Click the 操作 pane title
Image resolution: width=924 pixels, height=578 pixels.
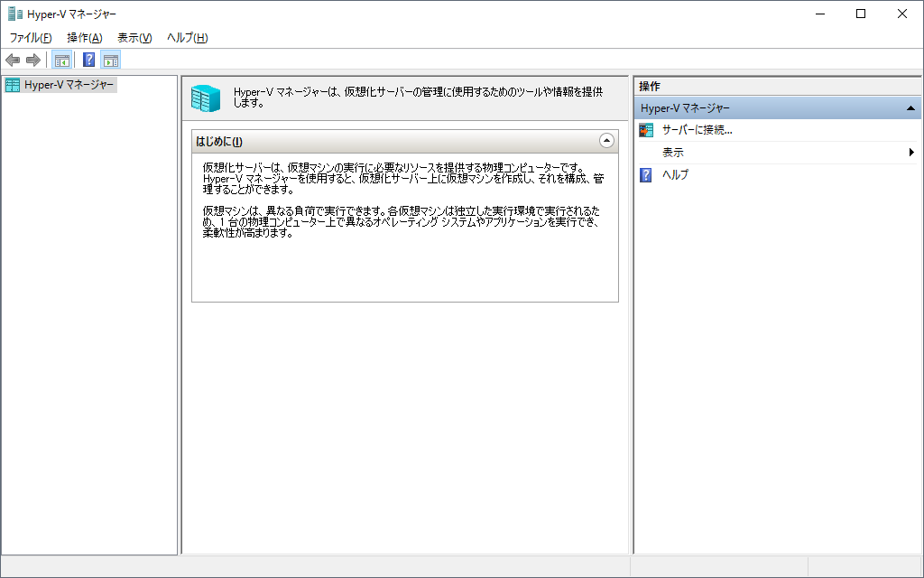(650, 86)
